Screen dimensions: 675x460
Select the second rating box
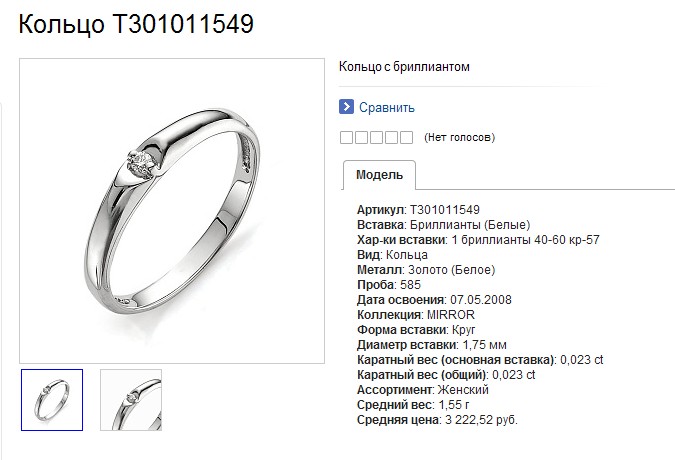point(361,137)
